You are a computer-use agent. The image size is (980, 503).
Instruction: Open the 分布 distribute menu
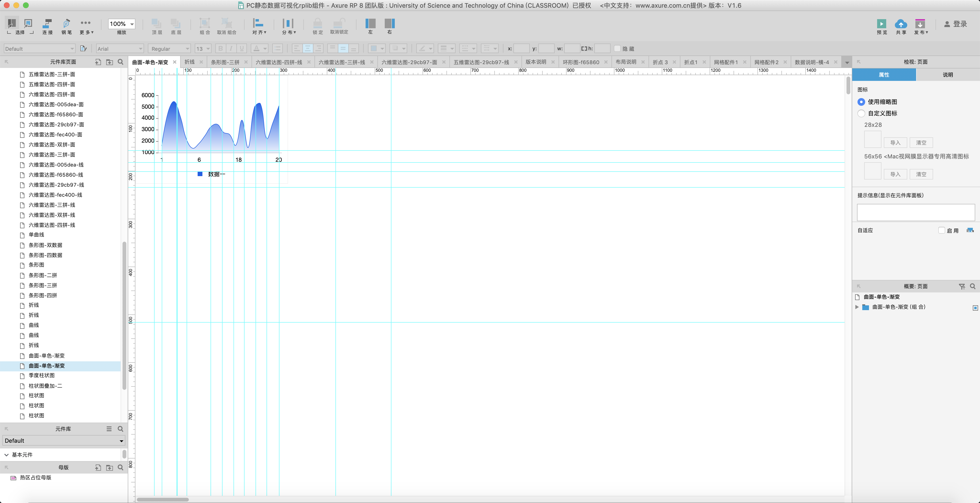pos(289,27)
